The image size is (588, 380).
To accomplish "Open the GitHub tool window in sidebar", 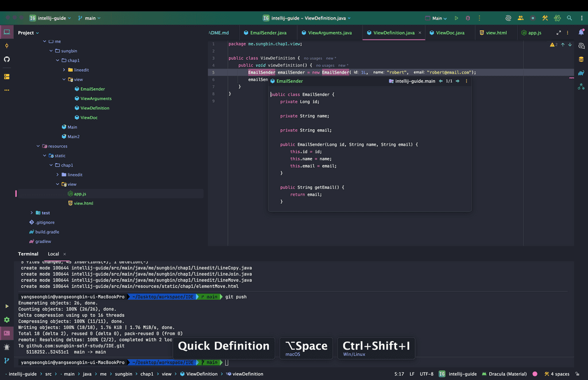I will pos(7,59).
